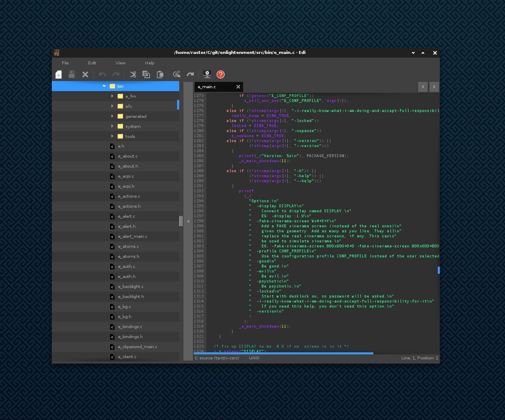This screenshot has height=420, width=505.
Task: Select the tools folder icon
Action: [120, 136]
